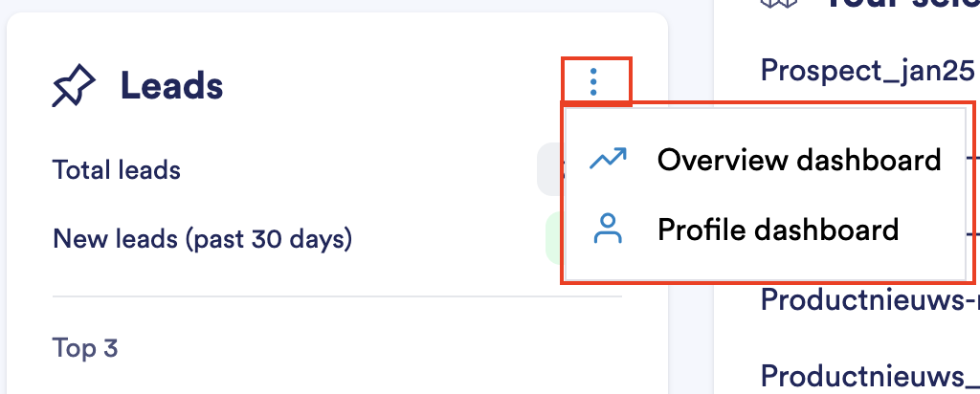
Task: Click the person icon for Profile dashboard
Action: coord(608,230)
